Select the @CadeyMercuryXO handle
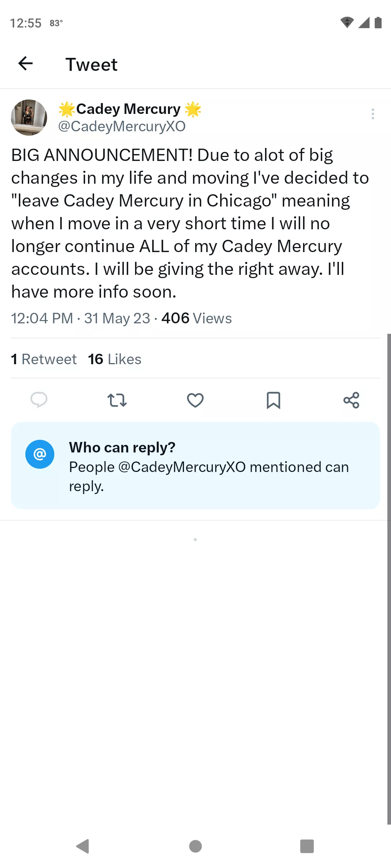 pos(121,126)
